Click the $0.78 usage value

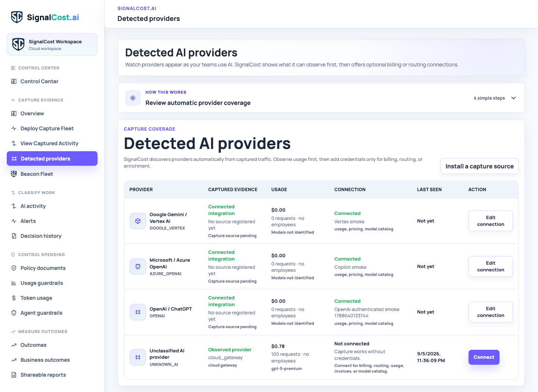[x=278, y=346]
